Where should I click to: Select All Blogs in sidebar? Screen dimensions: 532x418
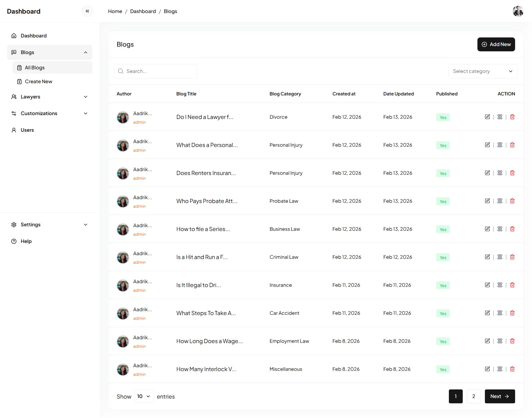point(52,68)
